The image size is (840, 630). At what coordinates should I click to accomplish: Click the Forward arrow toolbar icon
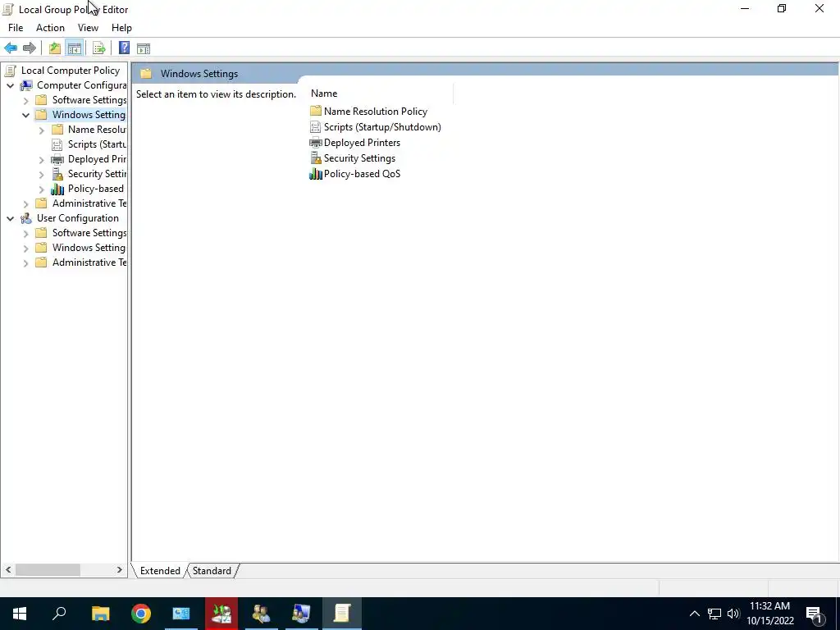pos(30,48)
